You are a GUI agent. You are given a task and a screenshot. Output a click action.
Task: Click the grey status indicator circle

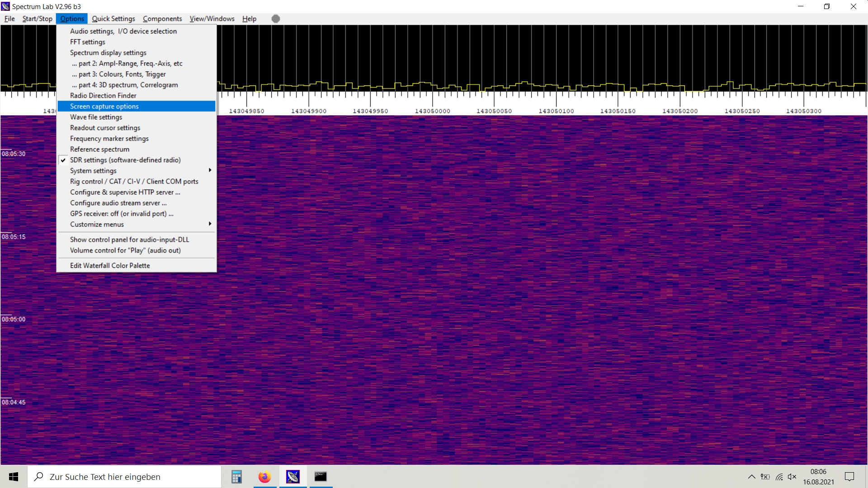(276, 19)
